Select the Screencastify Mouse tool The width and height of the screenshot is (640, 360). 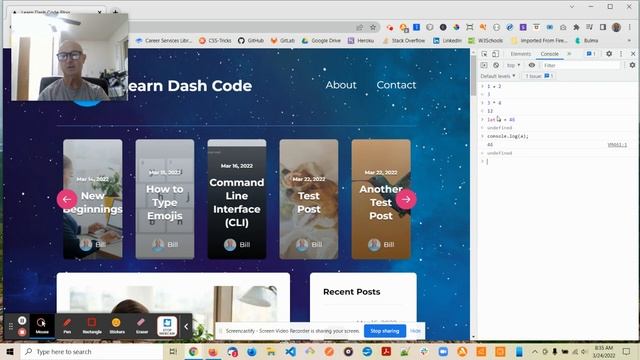(42, 326)
